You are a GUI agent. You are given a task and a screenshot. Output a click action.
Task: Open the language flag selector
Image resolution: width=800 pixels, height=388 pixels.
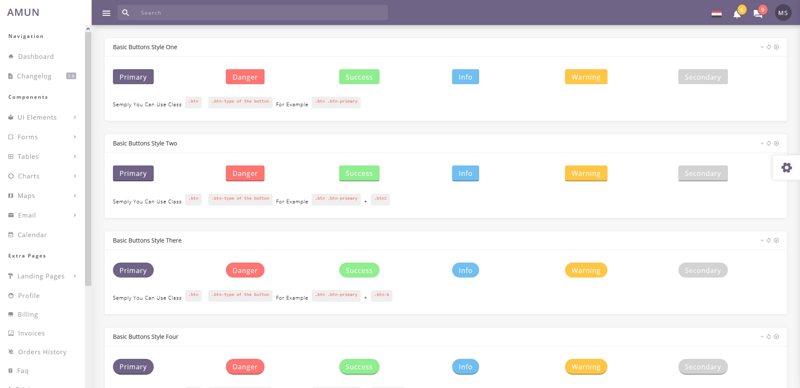(x=716, y=13)
